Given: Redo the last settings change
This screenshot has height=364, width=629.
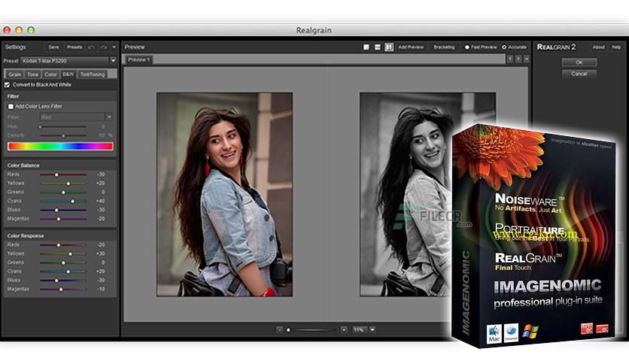Looking at the screenshot, I should click(x=103, y=47).
